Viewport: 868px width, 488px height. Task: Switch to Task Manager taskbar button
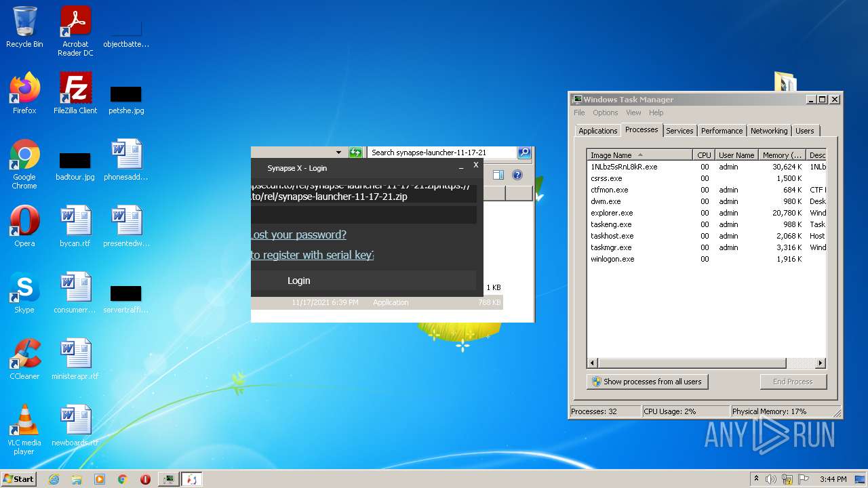click(x=169, y=479)
